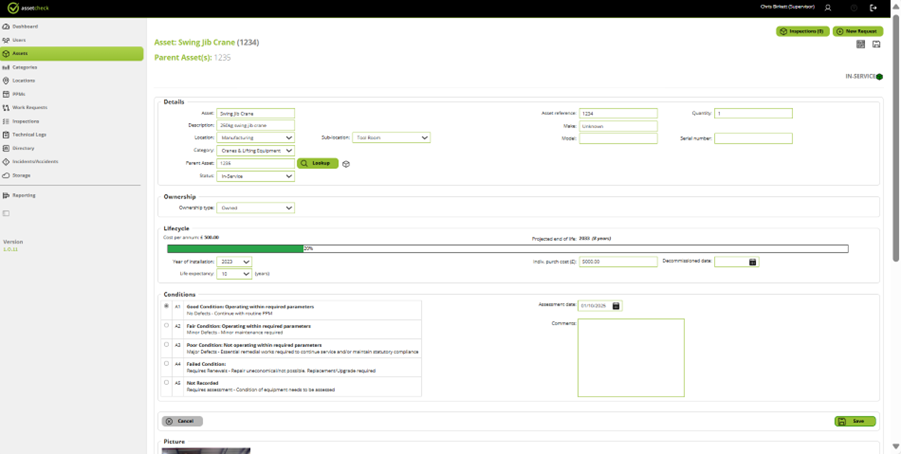Image resolution: width=901 pixels, height=454 pixels.
Task: Click the green Save button
Action: (855, 421)
